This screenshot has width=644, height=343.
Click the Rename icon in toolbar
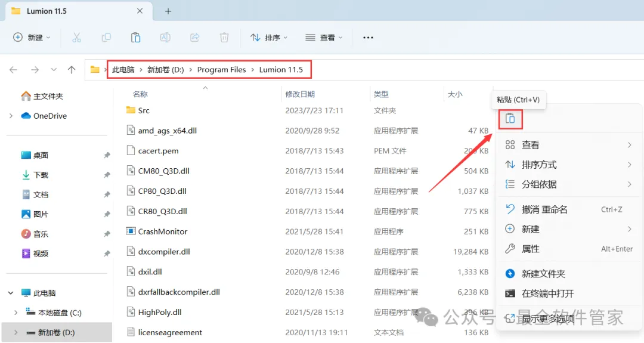165,38
